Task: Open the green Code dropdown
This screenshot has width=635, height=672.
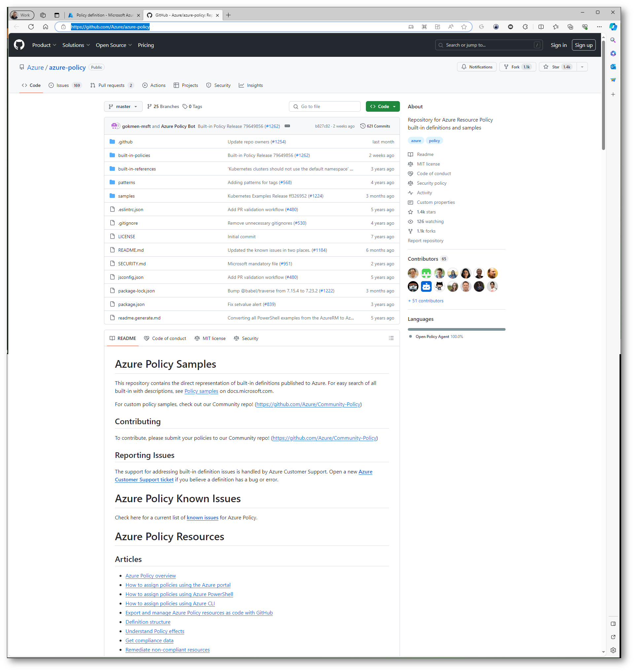Action: 382,106
